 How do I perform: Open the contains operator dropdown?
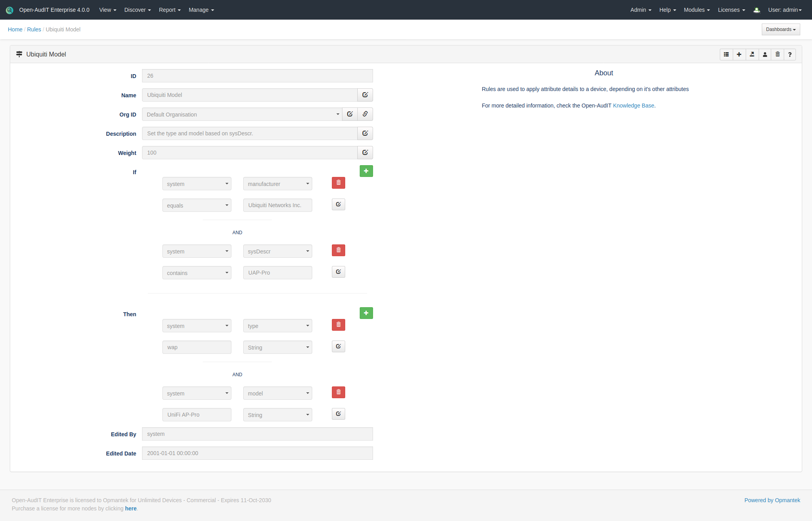coord(197,273)
